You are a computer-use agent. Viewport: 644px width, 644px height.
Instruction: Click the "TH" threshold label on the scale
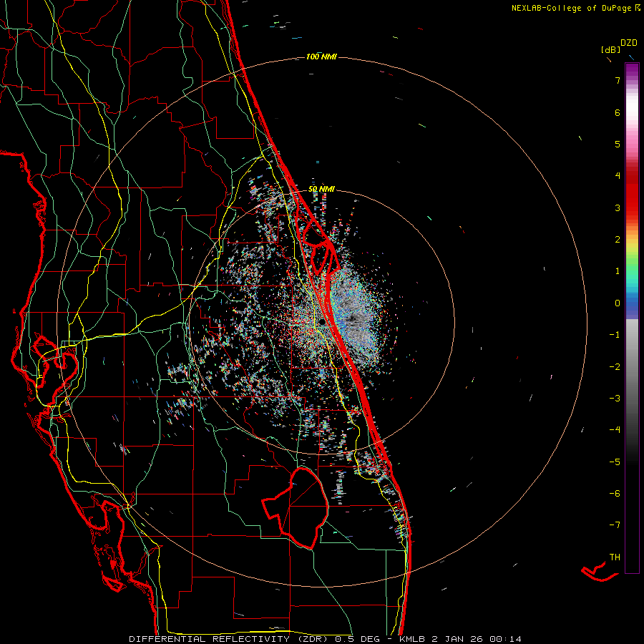click(615, 557)
